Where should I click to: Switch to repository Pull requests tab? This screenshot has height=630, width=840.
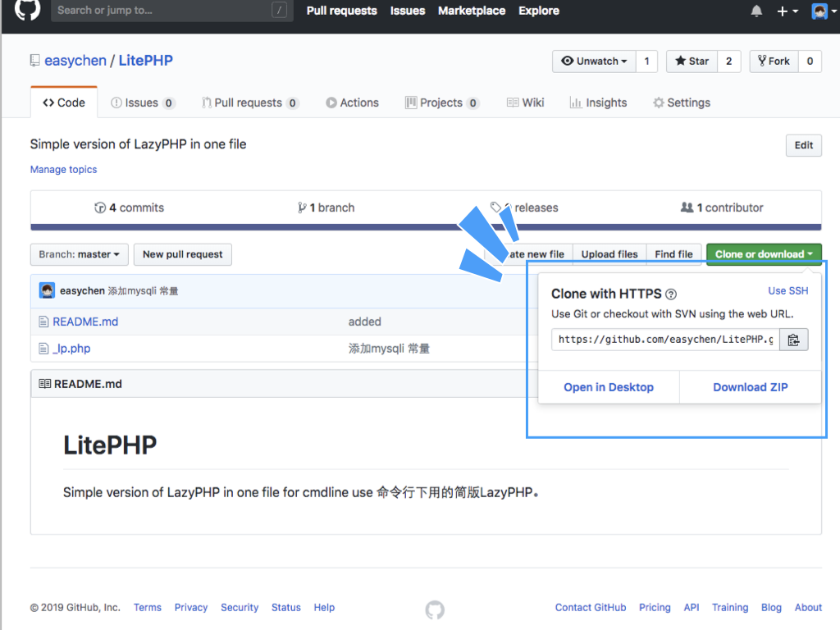(x=249, y=103)
